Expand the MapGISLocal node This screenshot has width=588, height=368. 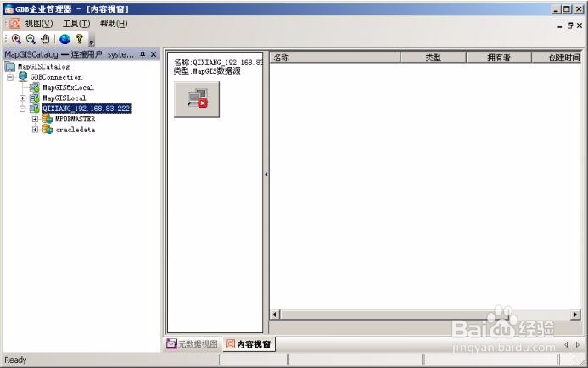[23, 98]
